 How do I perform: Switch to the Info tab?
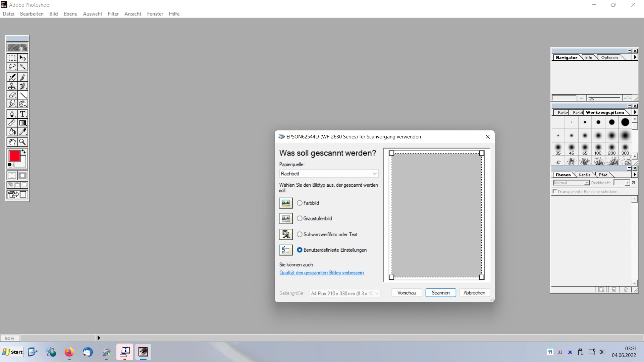coord(589,58)
